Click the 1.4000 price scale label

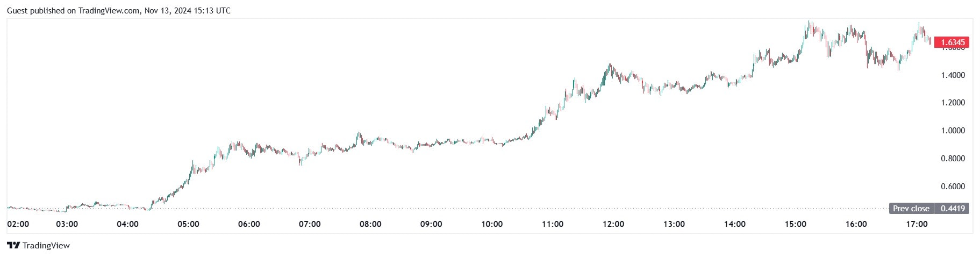pos(953,75)
